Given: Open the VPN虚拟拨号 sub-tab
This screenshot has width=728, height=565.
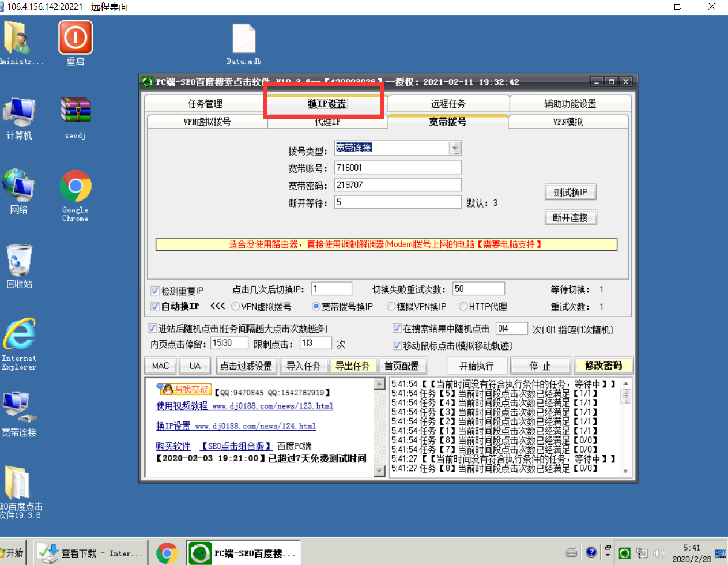Looking at the screenshot, I should pos(207,122).
